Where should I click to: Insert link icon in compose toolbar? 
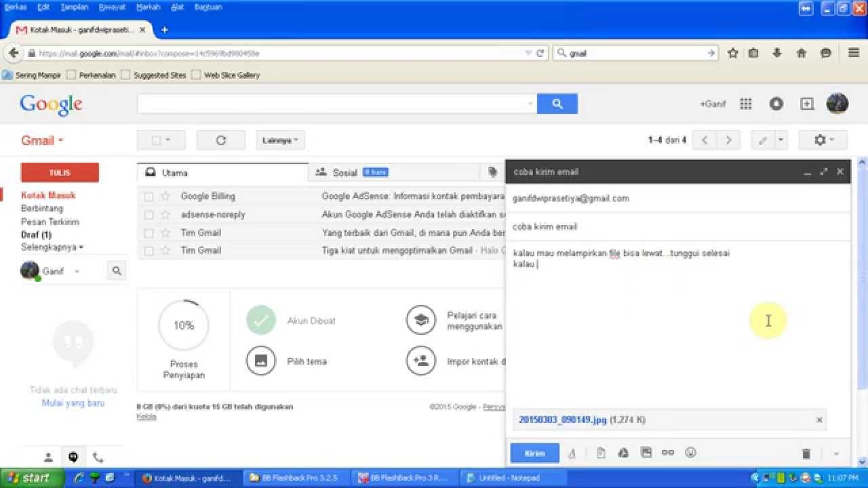coord(668,453)
